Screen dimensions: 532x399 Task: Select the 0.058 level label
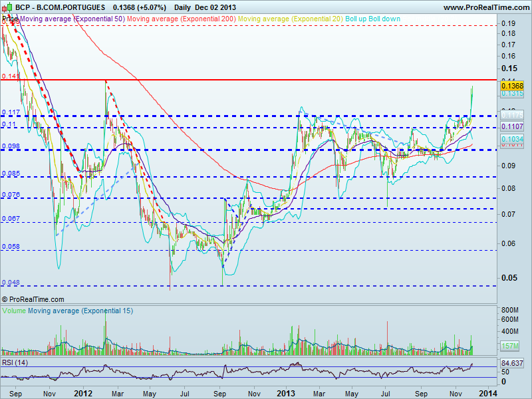click(x=11, y=247)
